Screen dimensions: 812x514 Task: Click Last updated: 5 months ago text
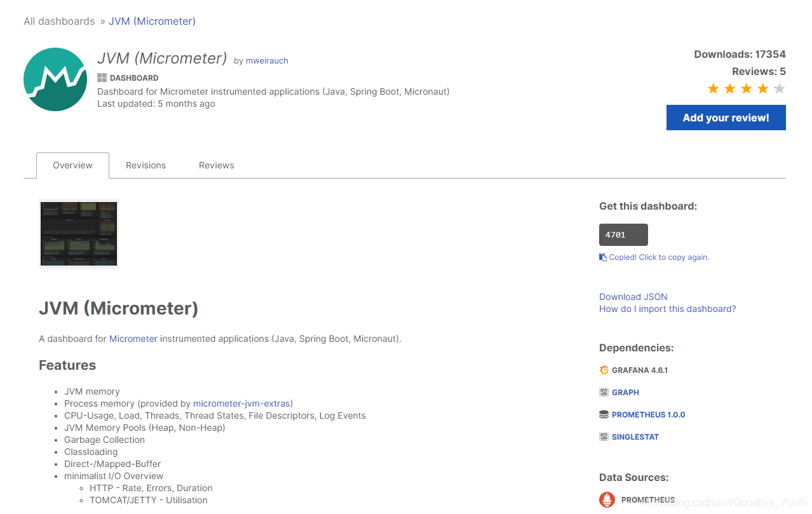point(156,104)
